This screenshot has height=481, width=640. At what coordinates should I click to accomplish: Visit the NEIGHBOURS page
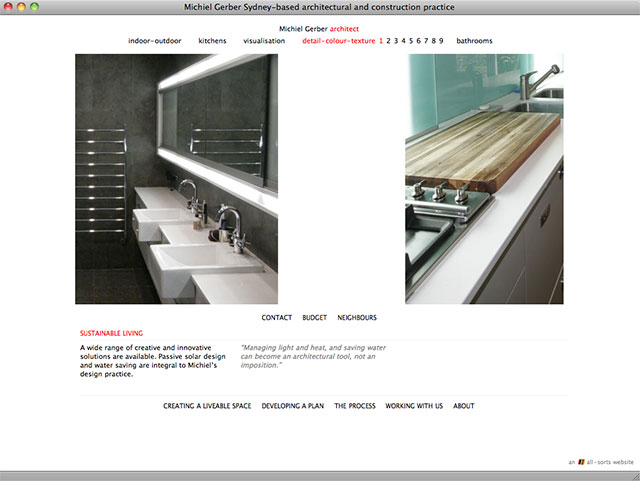pos(357,318)
